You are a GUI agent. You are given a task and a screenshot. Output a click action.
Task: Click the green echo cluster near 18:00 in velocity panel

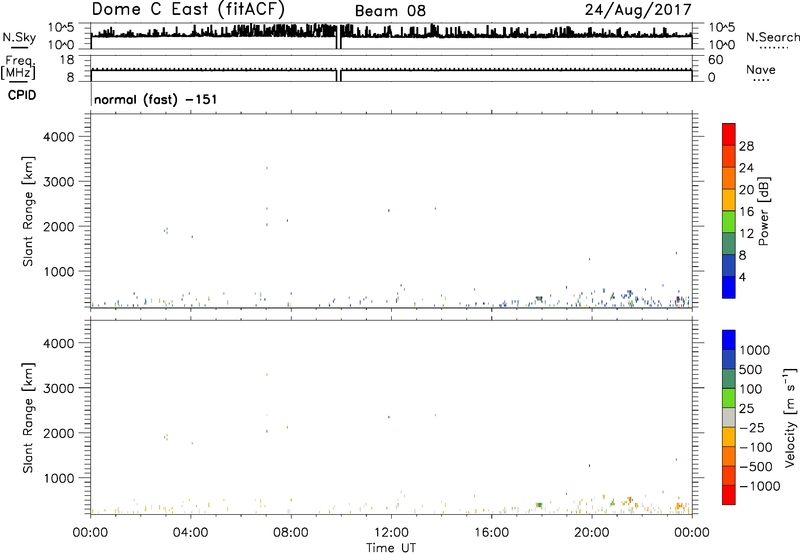coord(539,505)
